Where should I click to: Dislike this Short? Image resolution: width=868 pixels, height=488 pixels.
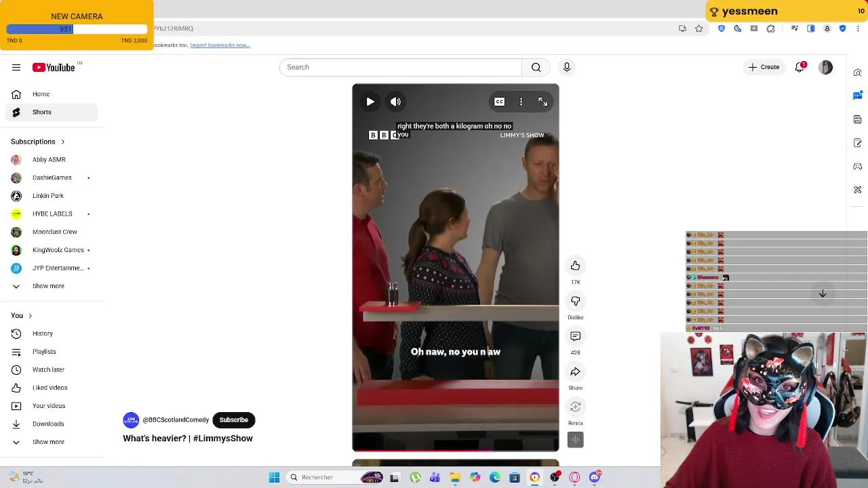point(575,301)
